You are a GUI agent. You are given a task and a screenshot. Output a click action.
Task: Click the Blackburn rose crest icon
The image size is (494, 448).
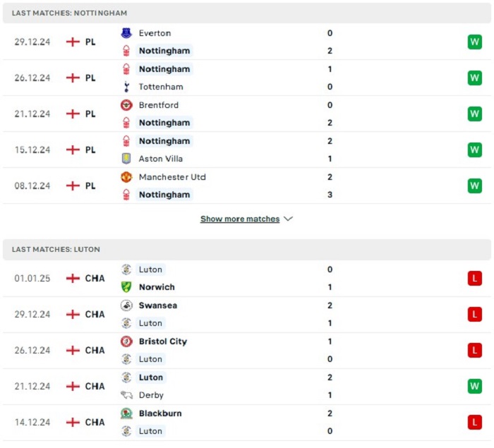(x=126, y=413)
